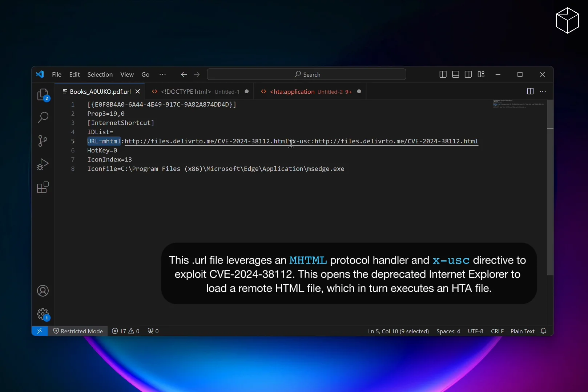Open the View menu
Screen dimensions: 588x392
pyautogui.click(x=126, y=74)
